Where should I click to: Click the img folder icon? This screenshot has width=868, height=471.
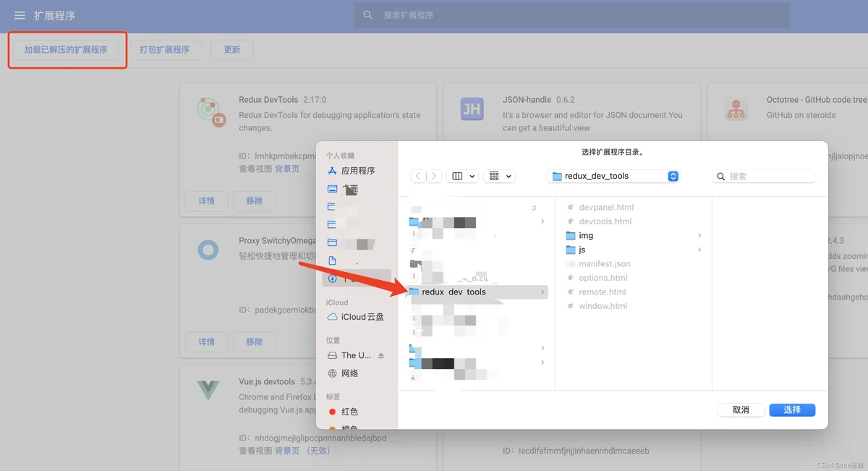pos(571,236)
